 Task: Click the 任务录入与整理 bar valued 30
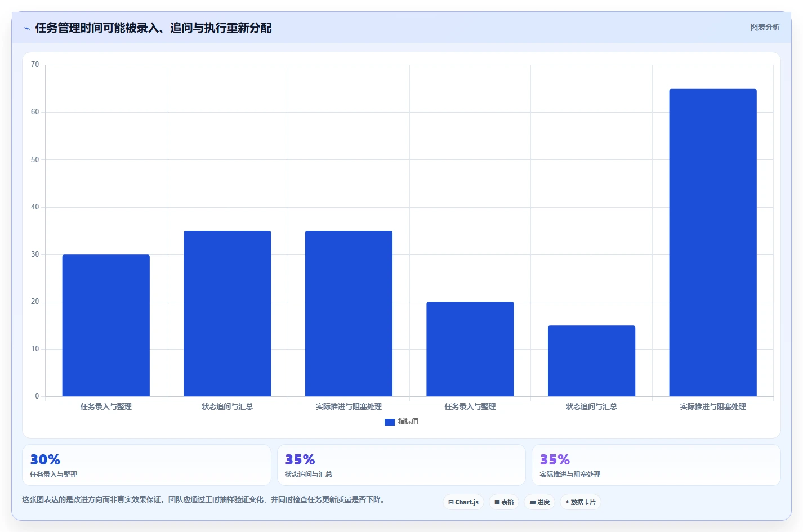[106, 325]
